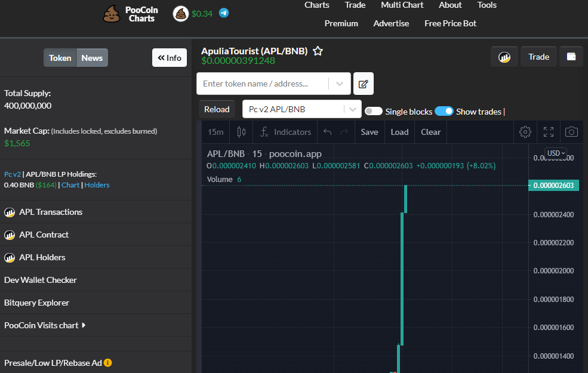Click the Volume 6 indicator label

[224, 180]
